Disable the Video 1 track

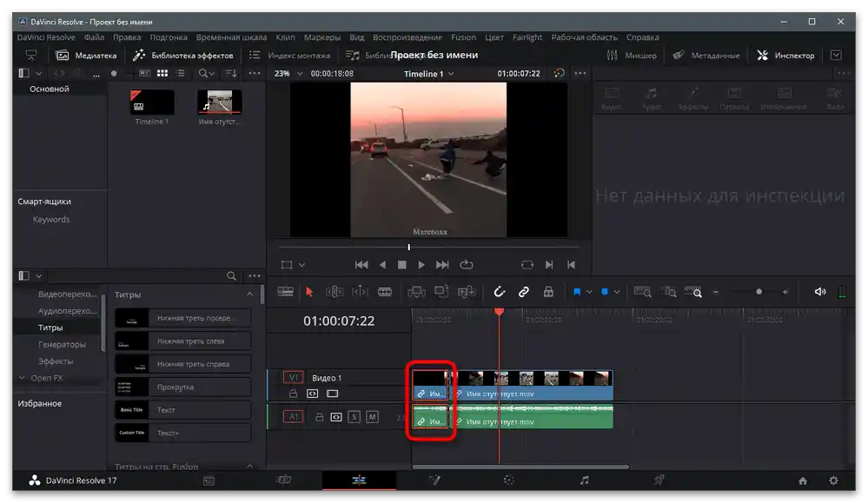point(332,394)
